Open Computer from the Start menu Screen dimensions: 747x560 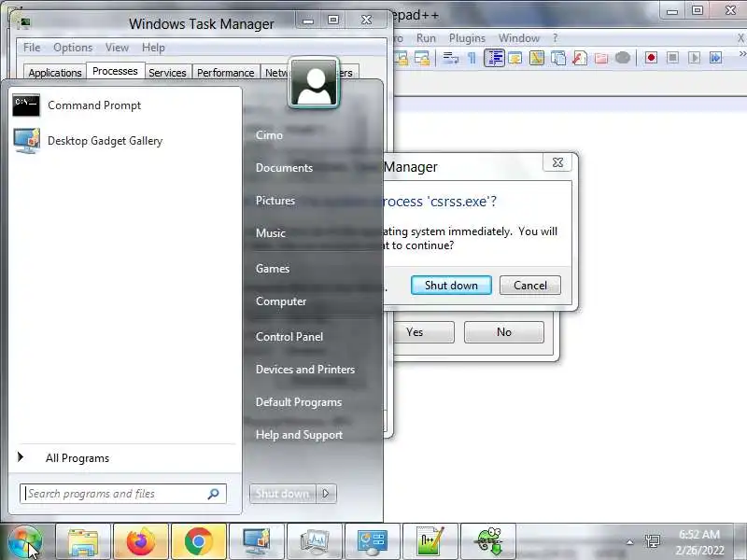pos(281,301)
